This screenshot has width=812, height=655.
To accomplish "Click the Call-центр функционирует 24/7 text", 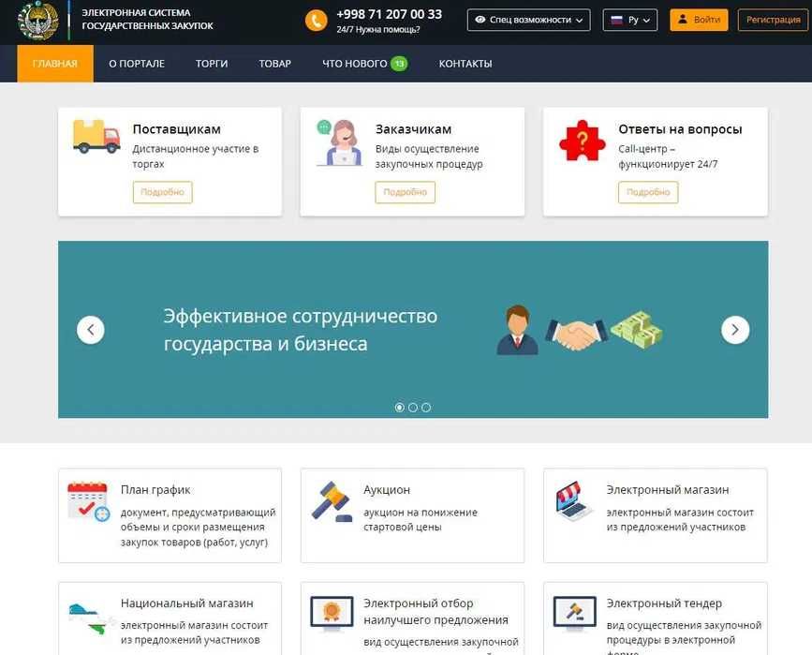I will point(668,156).
